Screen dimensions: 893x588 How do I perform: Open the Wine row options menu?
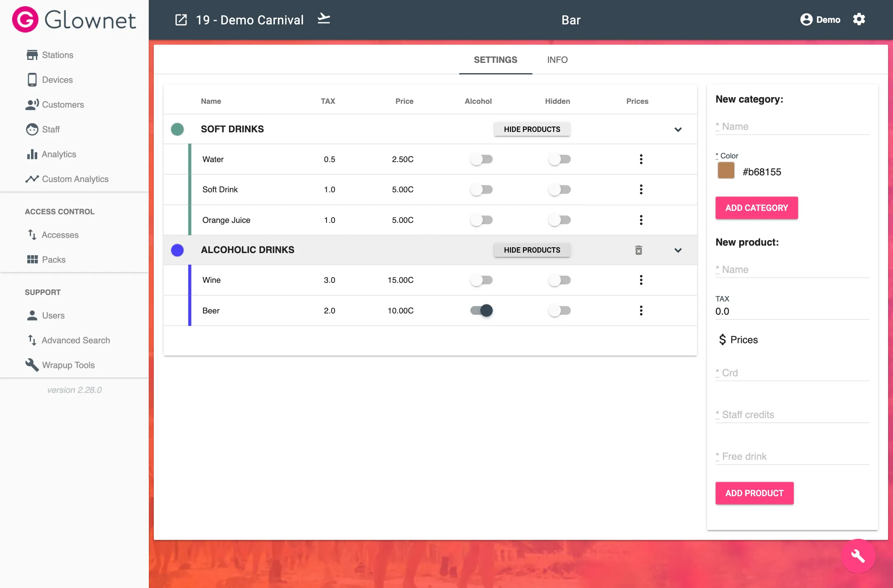coord(641,280)
